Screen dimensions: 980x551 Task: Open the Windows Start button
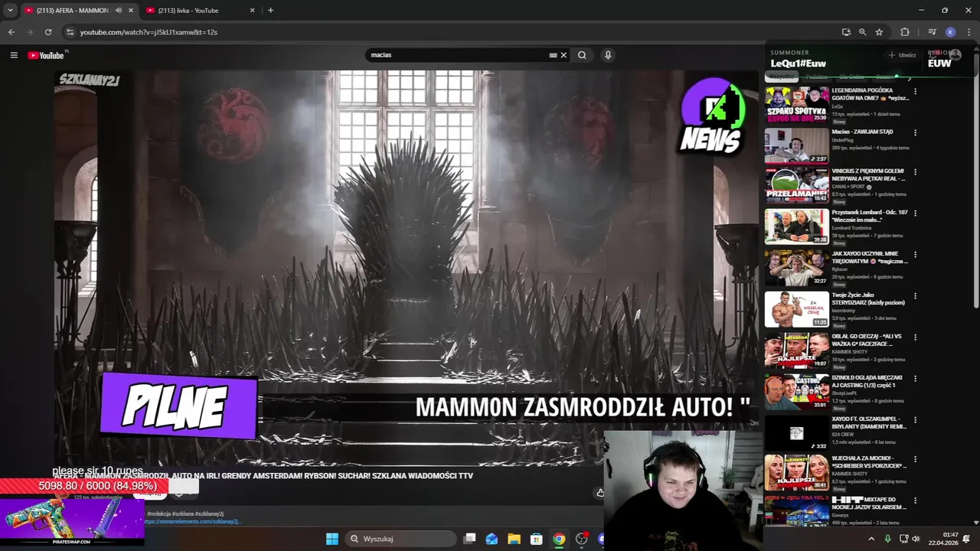pos(332,539)
